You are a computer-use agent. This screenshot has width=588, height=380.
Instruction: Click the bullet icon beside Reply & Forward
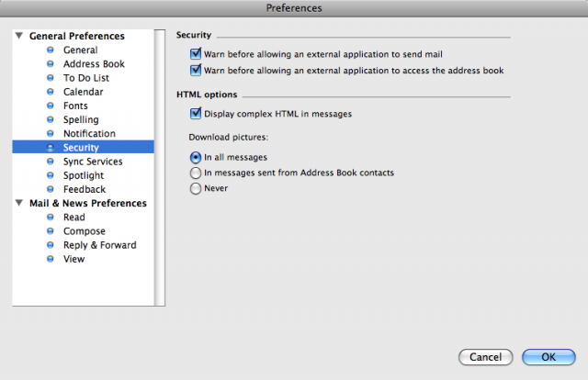pyautogui.click(x=51, y=245)
